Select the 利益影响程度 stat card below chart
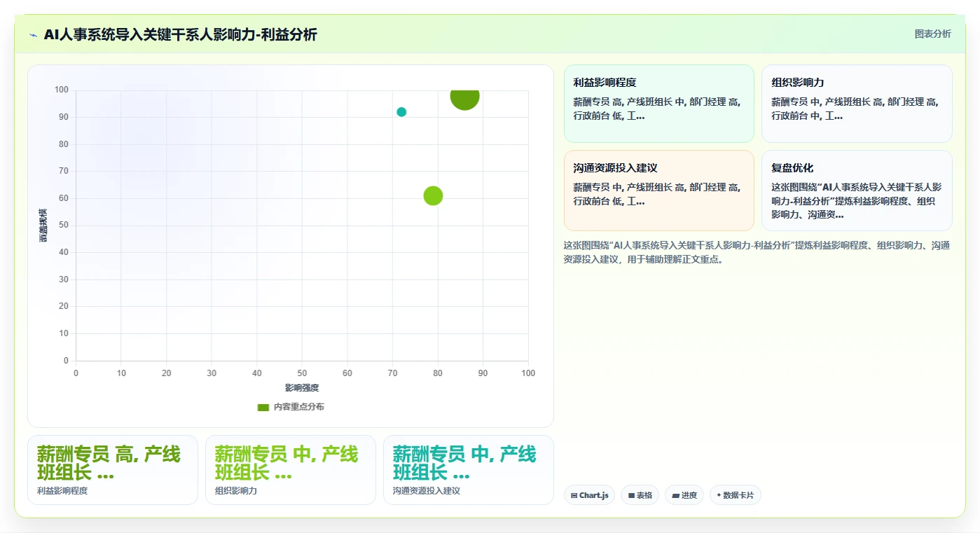 point(113,470)
